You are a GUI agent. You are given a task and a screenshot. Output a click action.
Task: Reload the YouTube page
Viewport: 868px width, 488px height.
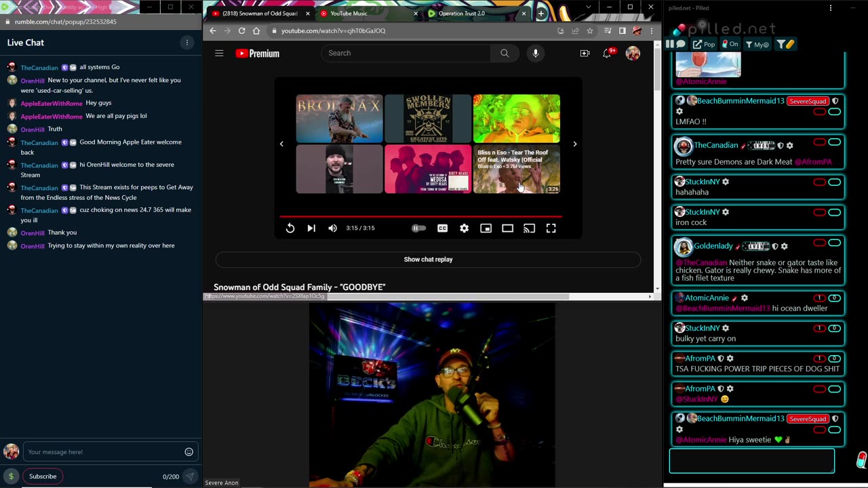pyautogui.click(x=241, y=30)
